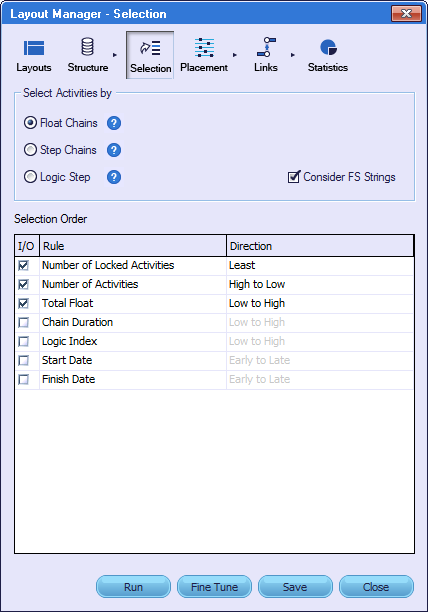
Task: Select the 'Finish Date' rule text
Action: coord(69,379)
